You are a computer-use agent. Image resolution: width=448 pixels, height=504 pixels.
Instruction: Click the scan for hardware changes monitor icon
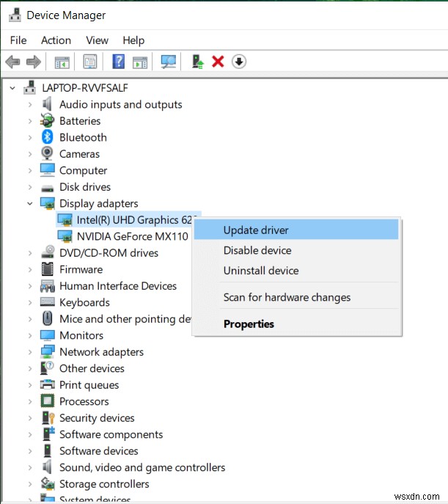click(169, 62)
